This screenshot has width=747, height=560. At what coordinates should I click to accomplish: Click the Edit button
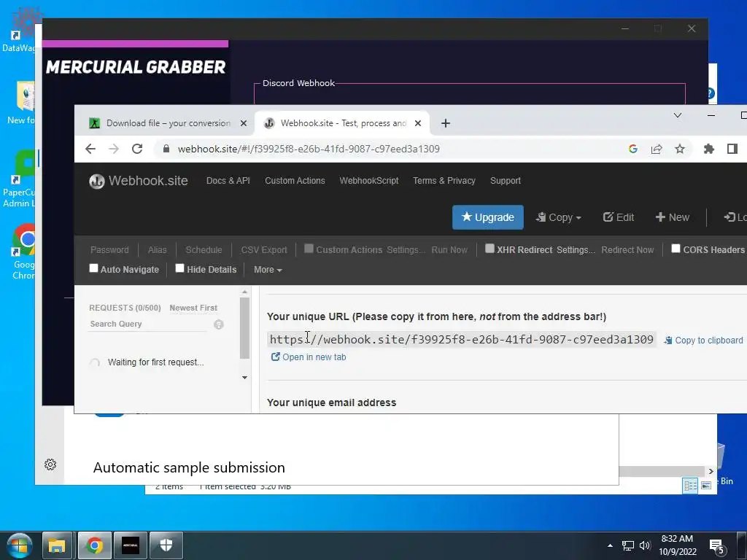pos(619,217)
